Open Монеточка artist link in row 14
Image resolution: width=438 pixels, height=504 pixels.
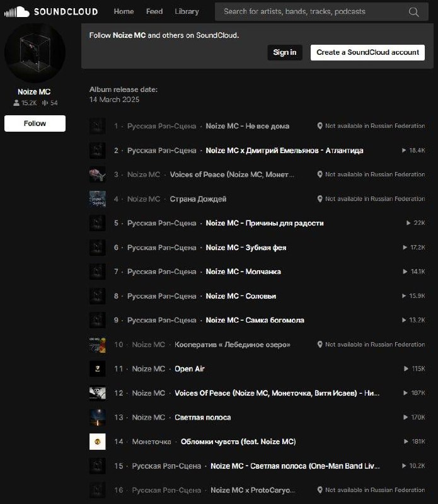(151, 442)
